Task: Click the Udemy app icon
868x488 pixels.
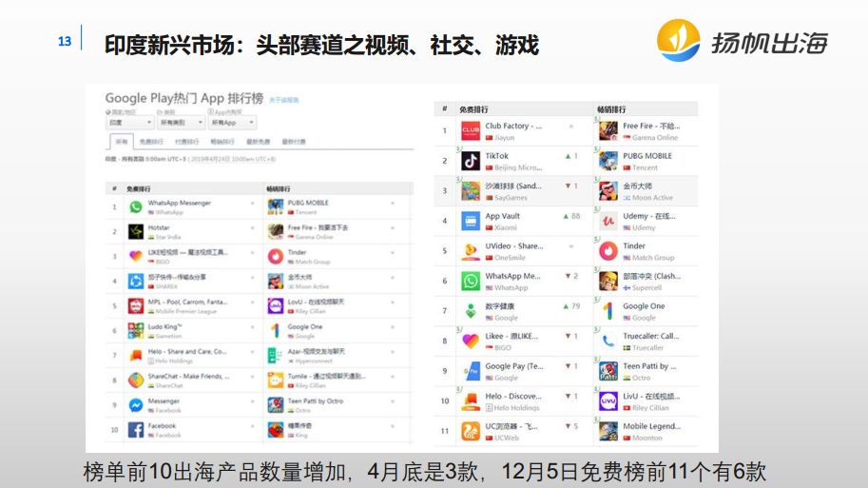Action: click(608, 221)
